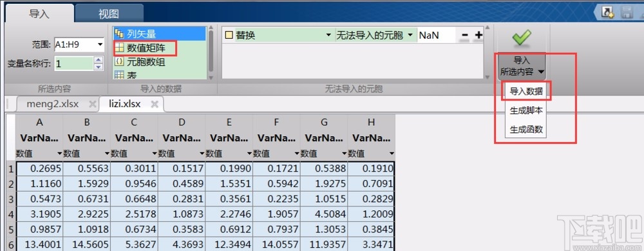Select row header 4
The image size is (644, 251).
tap(11, 214)
